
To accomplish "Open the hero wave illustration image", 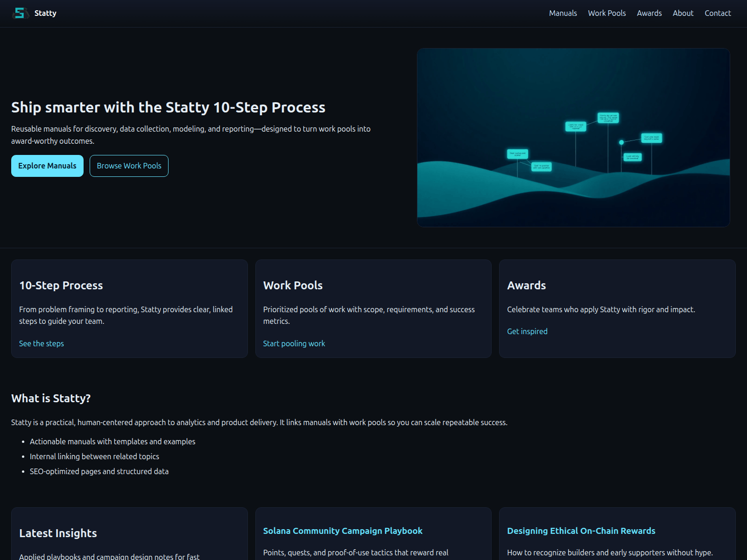I will pyautogui.click(x=573, y=138).
